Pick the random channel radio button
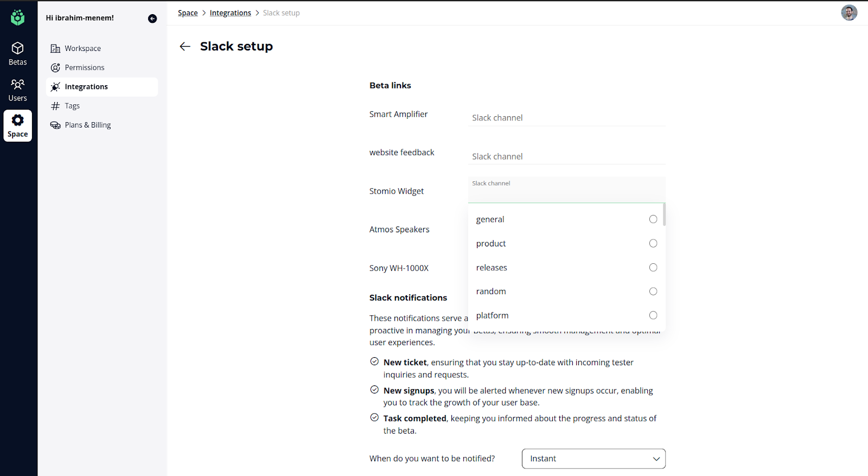 (x=653, y=291)
